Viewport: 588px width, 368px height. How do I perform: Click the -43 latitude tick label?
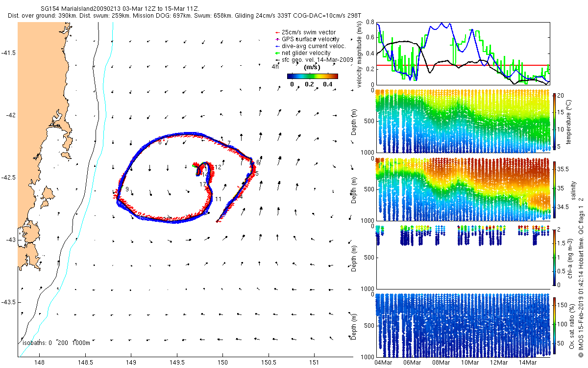11,239
